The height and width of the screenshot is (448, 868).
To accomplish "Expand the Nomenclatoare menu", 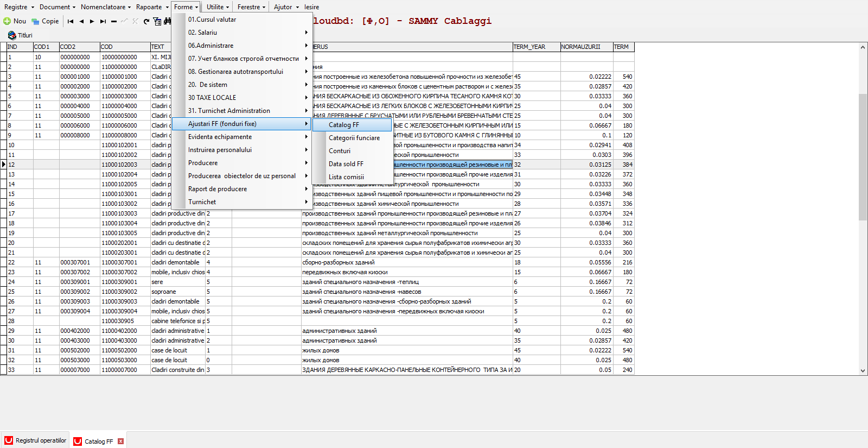I will tap(106, 7).
